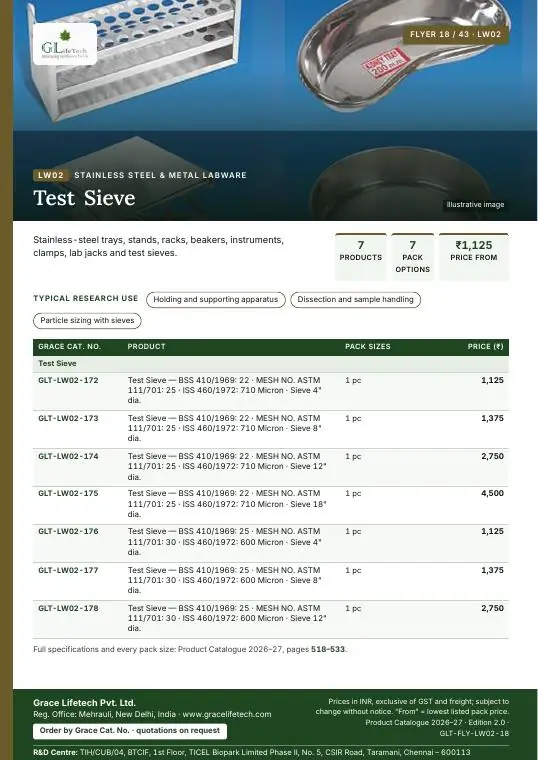Viewport: 538px width, 760px height.
Task: Click the 'Illustrative image' label
Action: point(475,205)
